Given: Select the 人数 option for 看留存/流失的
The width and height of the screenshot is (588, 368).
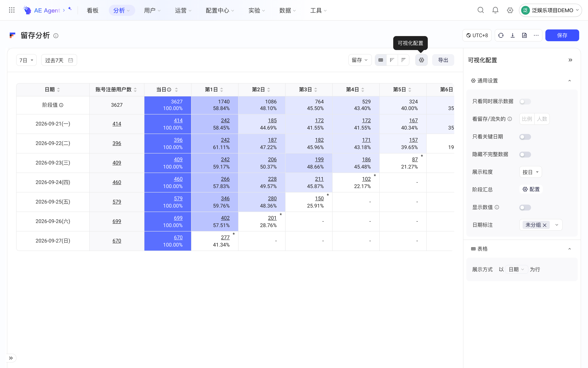Looking at the screenshot, I should pos(542,119).
